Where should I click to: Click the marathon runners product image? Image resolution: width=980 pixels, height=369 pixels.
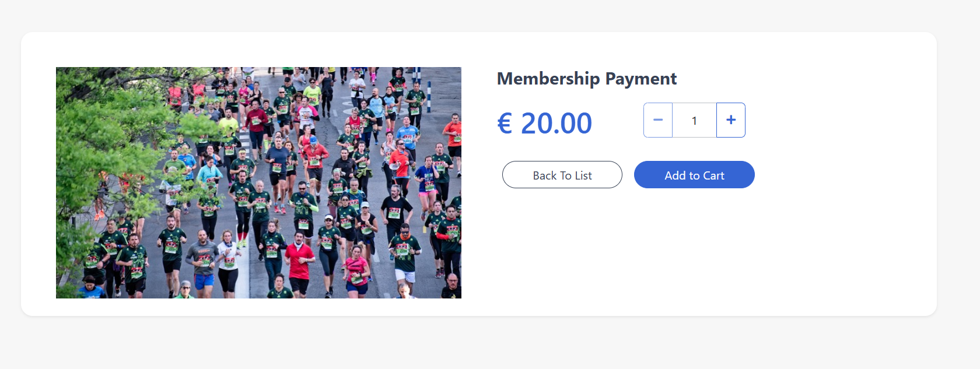click(258, 182)
